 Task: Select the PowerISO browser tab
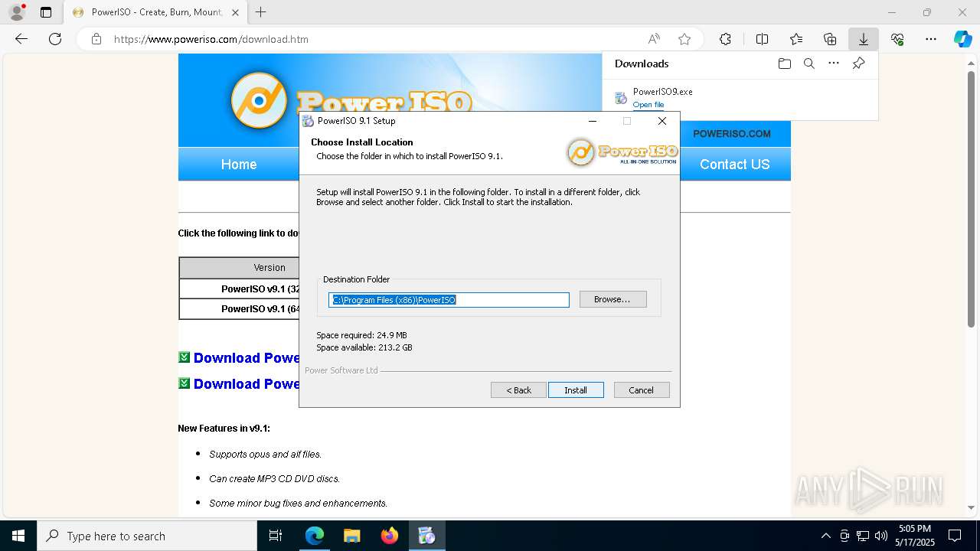coord(155,12)
